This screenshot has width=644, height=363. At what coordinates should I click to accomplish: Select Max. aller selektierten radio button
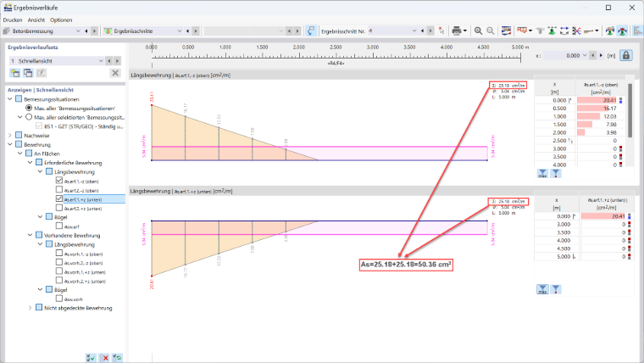(x=29, y=117)
